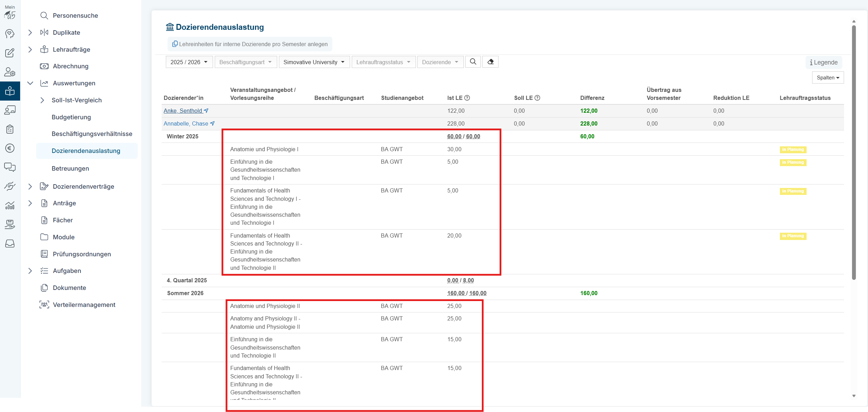Open Anke, Senthold lecturer link
The height and width of the screenshot is (412, 868).
coord(183,111)
